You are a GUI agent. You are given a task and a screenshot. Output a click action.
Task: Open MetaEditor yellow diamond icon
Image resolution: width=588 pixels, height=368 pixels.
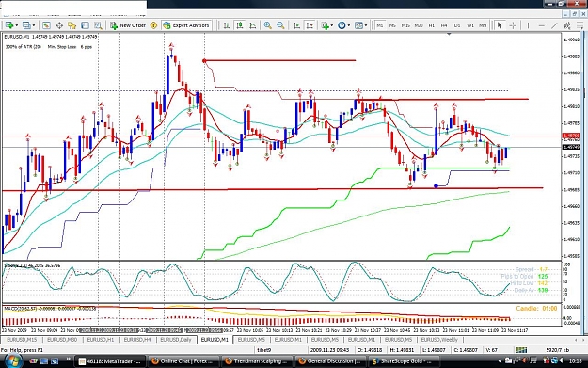[x=153, y=25]
